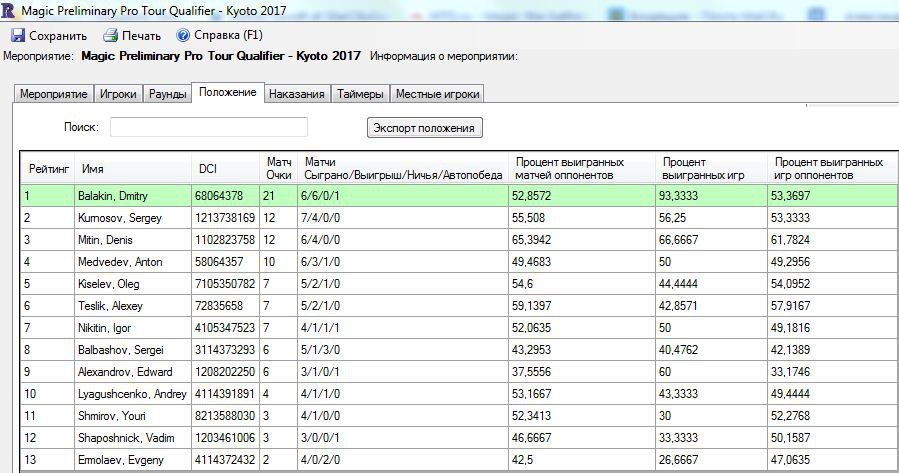
Task: Click the name Shmirov, Youri
Action: point(112,416)
